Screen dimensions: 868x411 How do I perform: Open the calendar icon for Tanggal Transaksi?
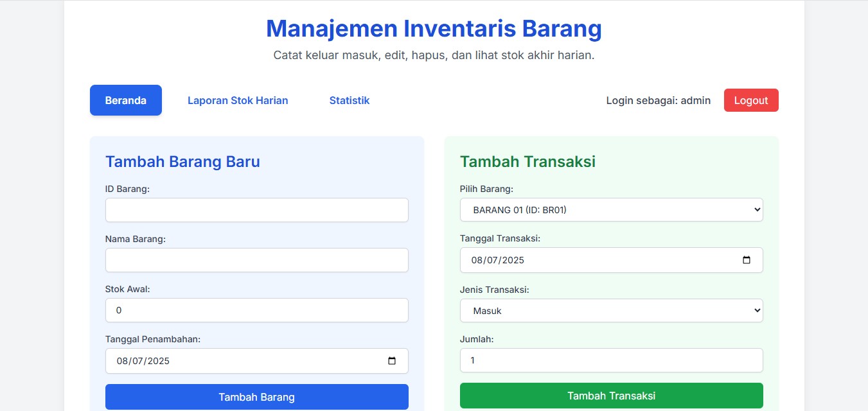(747, 260)
